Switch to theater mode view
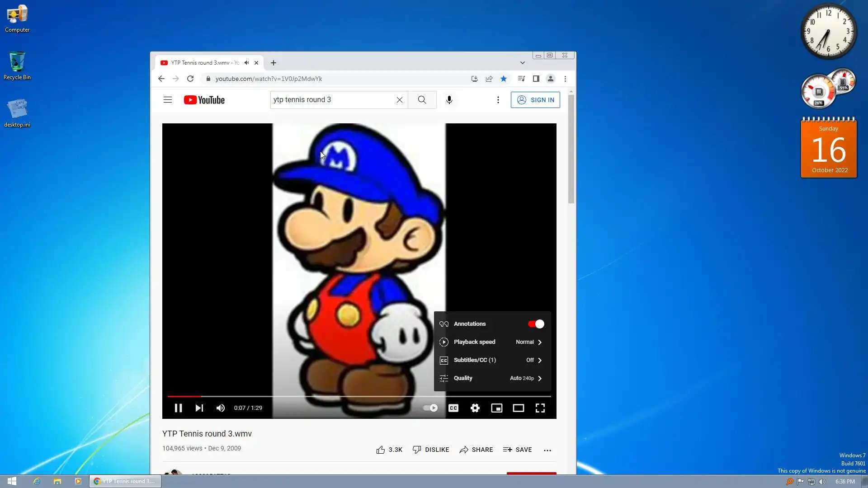The height and width of the screenshot is (488, 868). pos(518,408)
